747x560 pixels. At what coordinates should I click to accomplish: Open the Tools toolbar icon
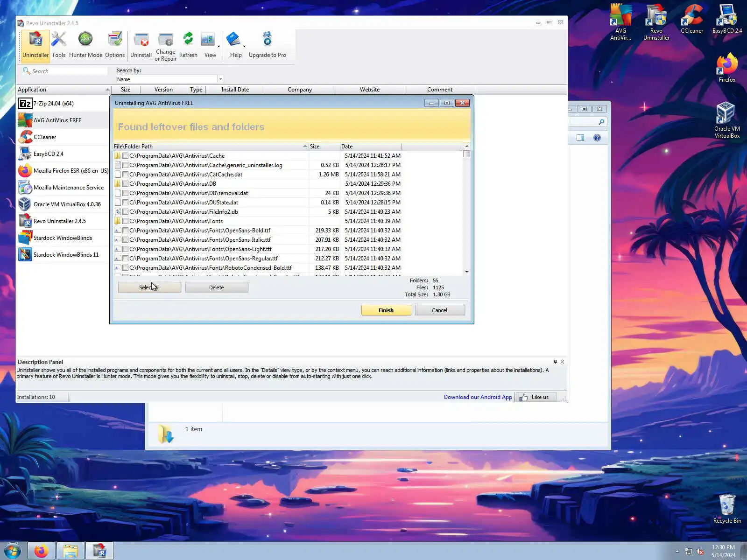pos(58,45)
